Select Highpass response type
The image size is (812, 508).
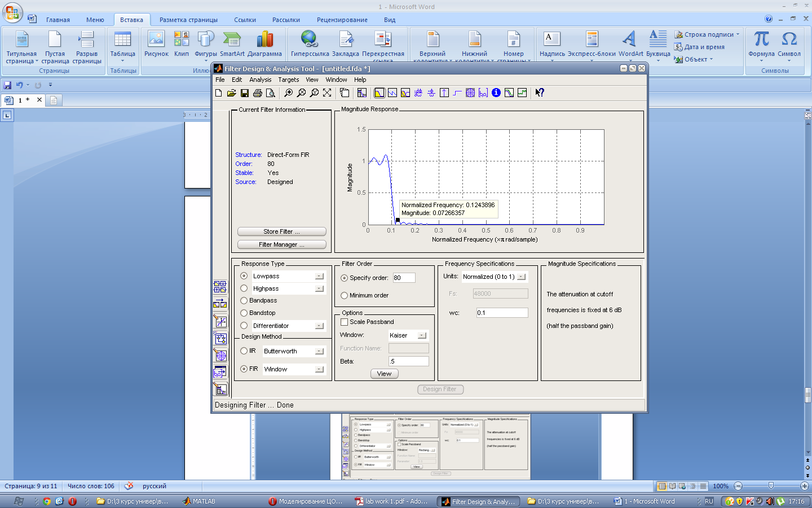(x=244, y=288)
